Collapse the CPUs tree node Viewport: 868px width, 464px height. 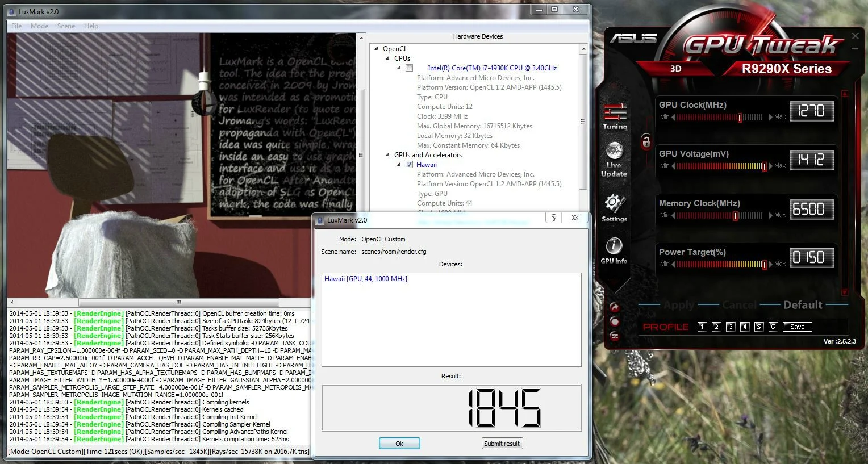coord(387,58)
